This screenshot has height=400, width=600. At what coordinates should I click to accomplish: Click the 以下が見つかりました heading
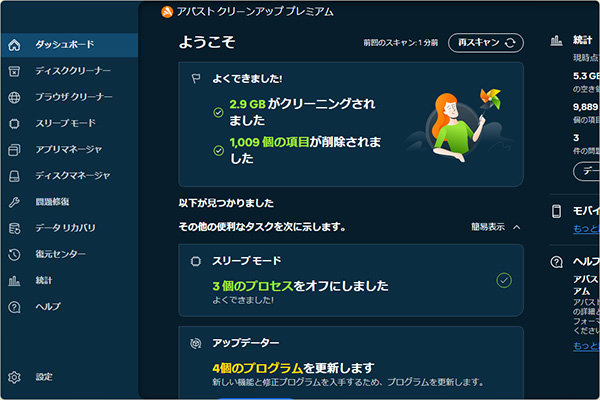click(226, 203)
